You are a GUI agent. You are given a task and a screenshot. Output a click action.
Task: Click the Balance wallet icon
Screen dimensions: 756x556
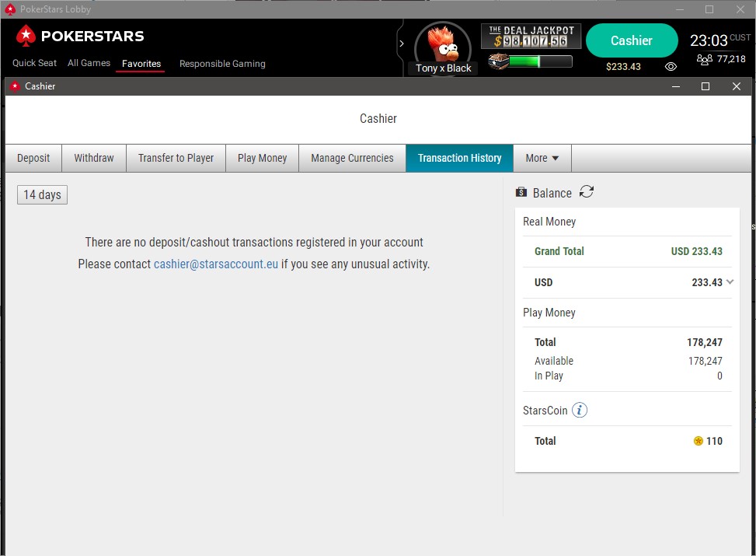(521, 192)
